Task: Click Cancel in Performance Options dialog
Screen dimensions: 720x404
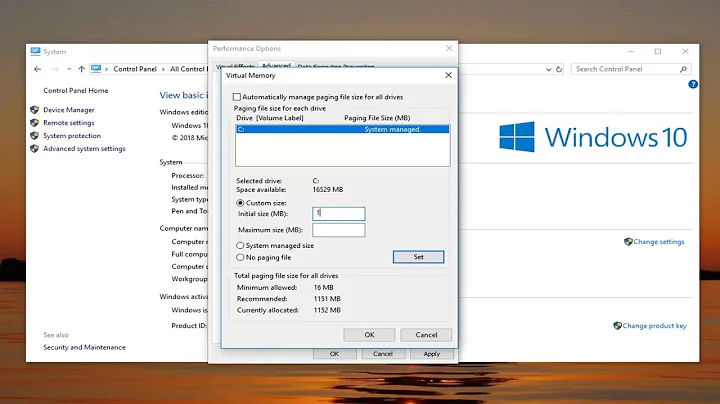Action: point(382,354)
